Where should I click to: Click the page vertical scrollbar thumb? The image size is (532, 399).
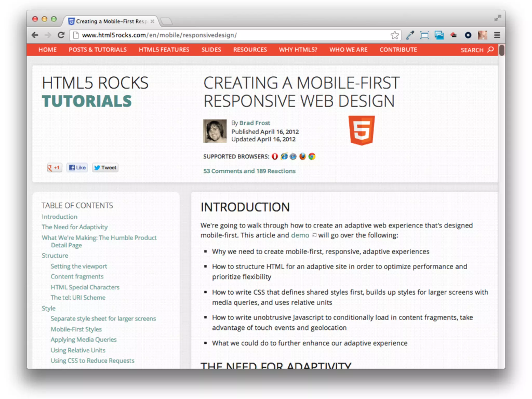502,50
